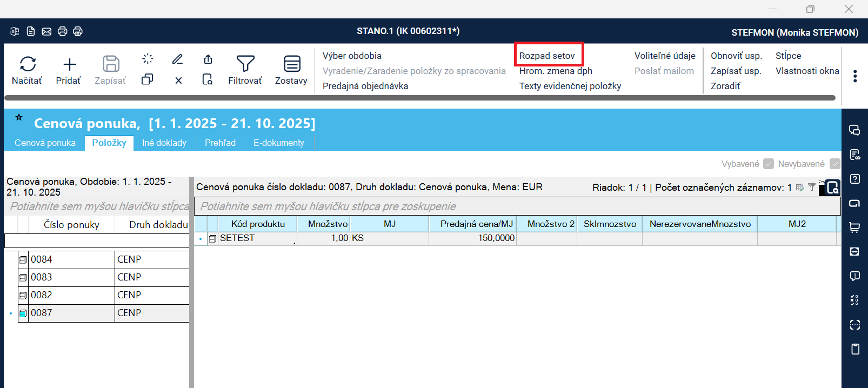Click the Načítať refresh icon
This screenshot has height=388, width=868.
[28, 64]
